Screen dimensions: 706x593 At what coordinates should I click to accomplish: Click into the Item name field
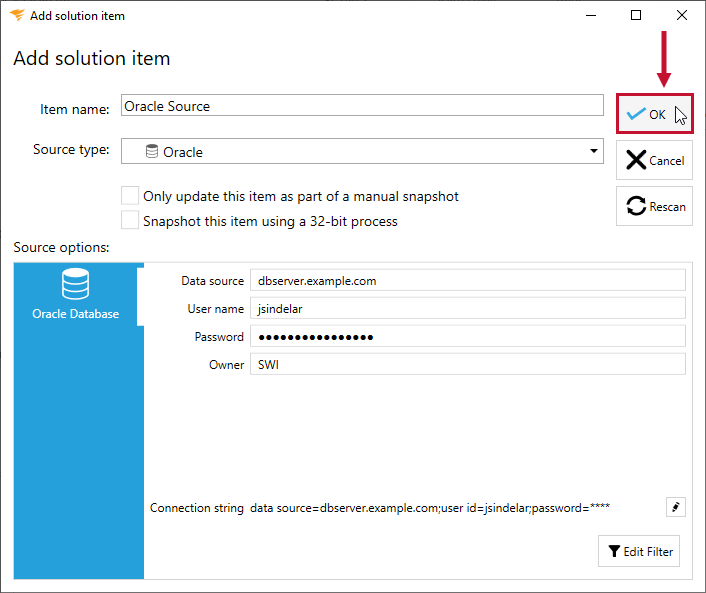click(362, 105)
